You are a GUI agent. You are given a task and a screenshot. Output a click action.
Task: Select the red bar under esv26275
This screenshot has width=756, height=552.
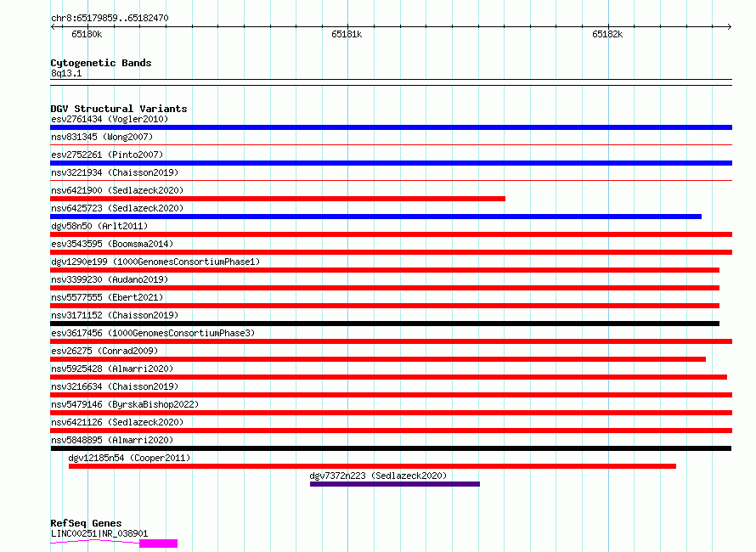[x=378, y=359]
